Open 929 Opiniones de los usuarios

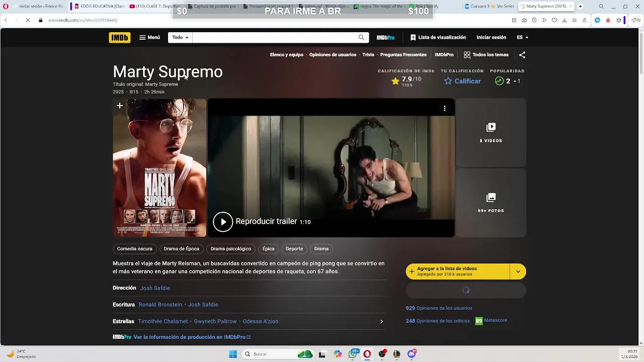[x=439, y=308]
